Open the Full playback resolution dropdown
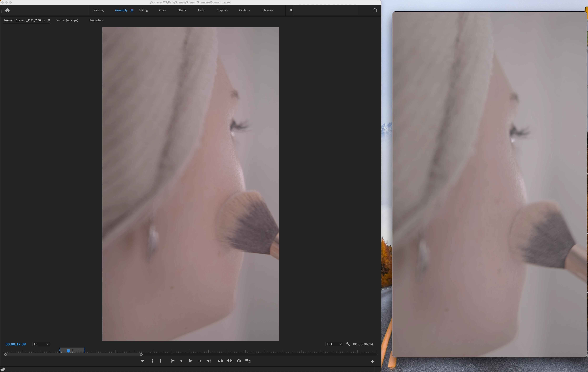This screenshot has width=588, height=372. (334, 344)
